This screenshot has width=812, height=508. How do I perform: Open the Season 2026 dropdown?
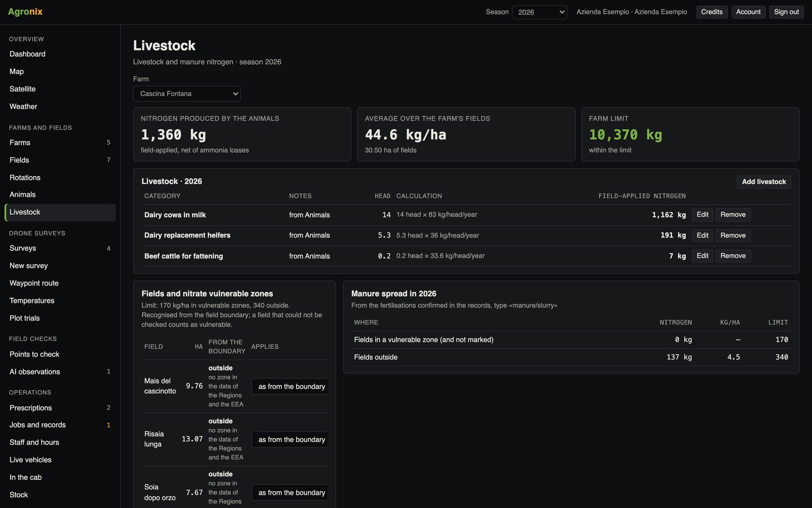click(539, 12)
